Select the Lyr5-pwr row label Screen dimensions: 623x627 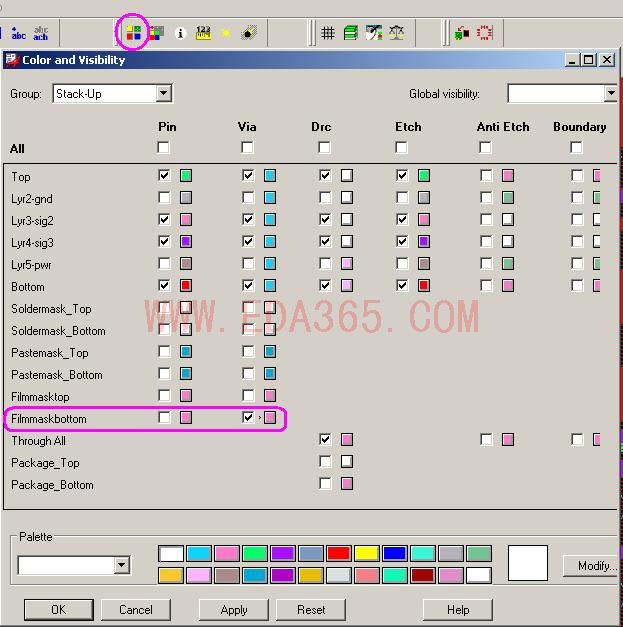click(x=31, y=265)
